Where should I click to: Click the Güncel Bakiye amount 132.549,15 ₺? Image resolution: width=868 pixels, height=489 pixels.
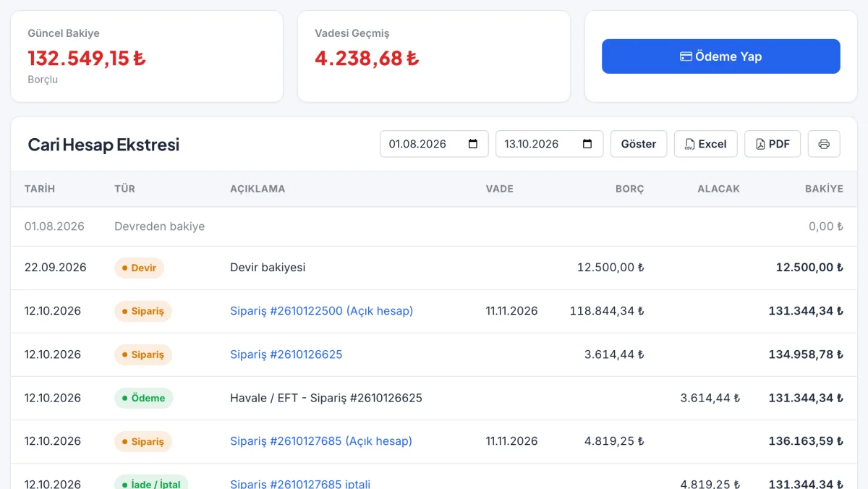(87, 58)
